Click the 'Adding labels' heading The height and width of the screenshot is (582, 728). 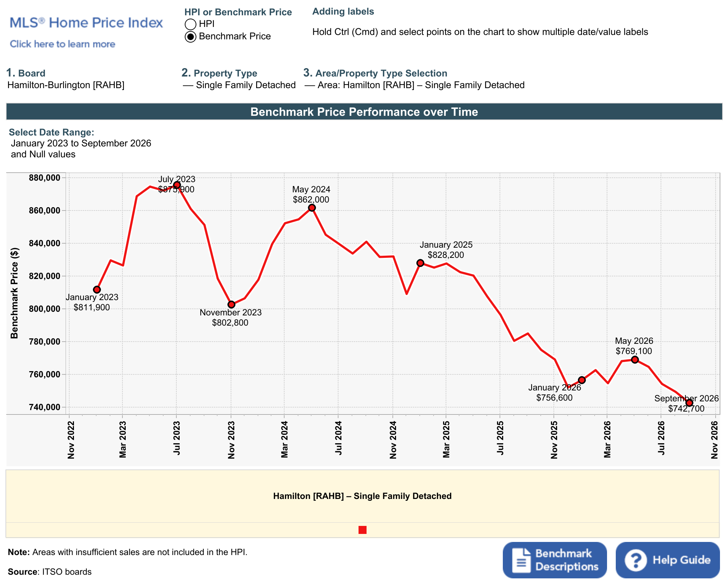click(x=343, y=12)
